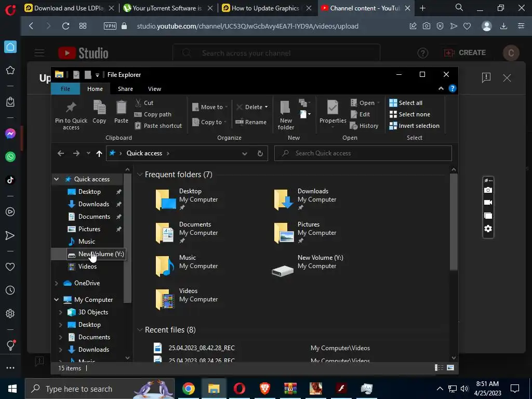Switch to the Home ribbon tab
The height and width of the screenshot is (399, 532).
(95, 89)
